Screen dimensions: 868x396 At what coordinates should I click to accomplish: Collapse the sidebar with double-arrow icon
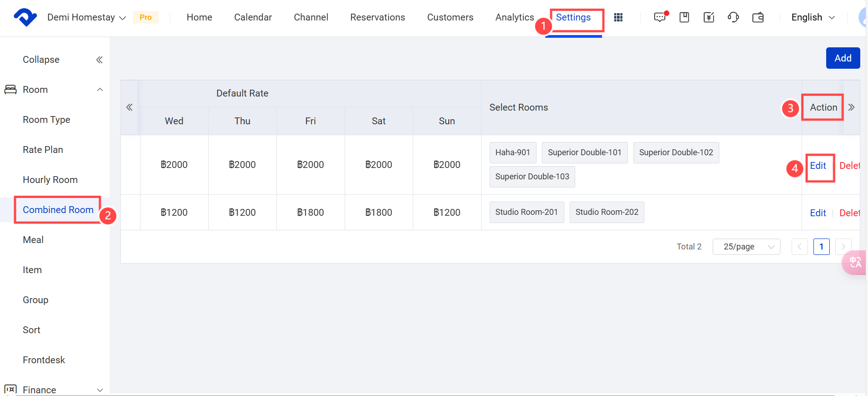(x=99, y=60)
